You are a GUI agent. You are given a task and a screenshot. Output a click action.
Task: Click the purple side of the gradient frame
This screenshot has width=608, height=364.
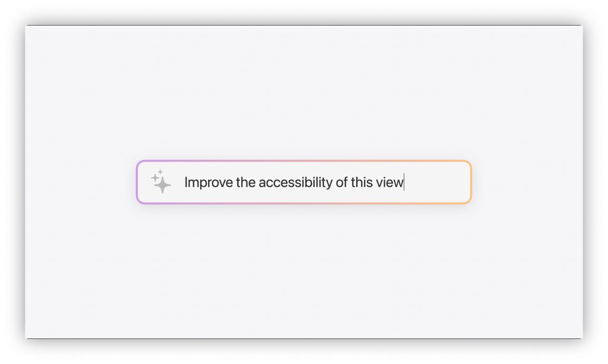pos(137,182)
